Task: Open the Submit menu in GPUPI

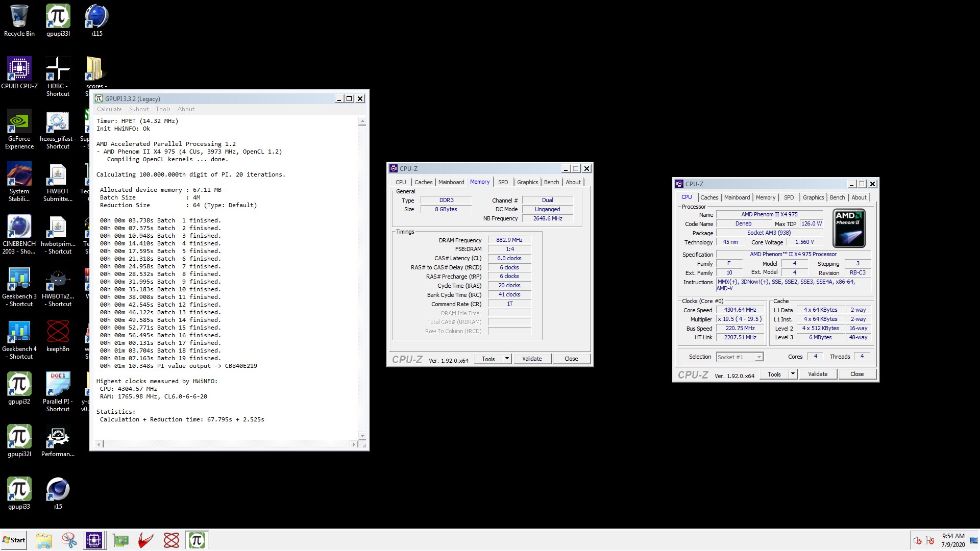Action: click(139, 109)
